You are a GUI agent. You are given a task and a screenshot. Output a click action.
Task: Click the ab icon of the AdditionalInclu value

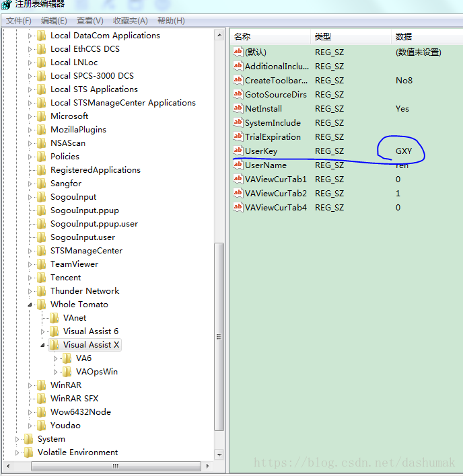pos(238,66)
